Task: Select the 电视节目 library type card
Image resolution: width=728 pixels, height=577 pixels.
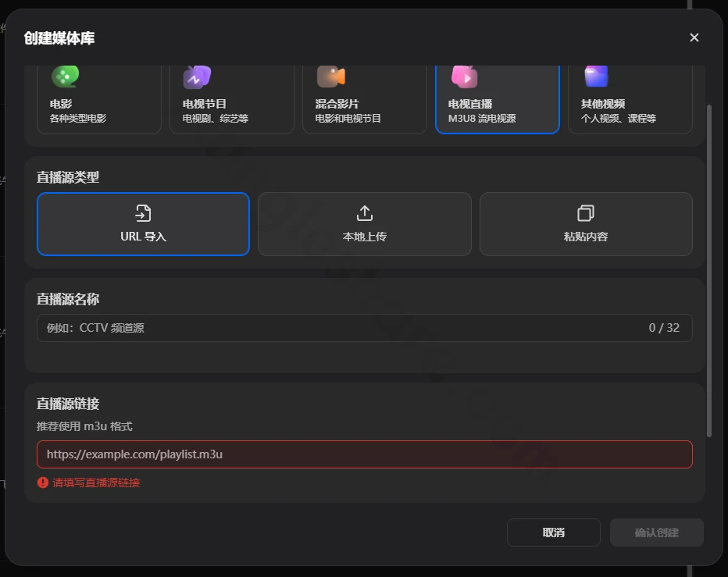Action: 232,99
